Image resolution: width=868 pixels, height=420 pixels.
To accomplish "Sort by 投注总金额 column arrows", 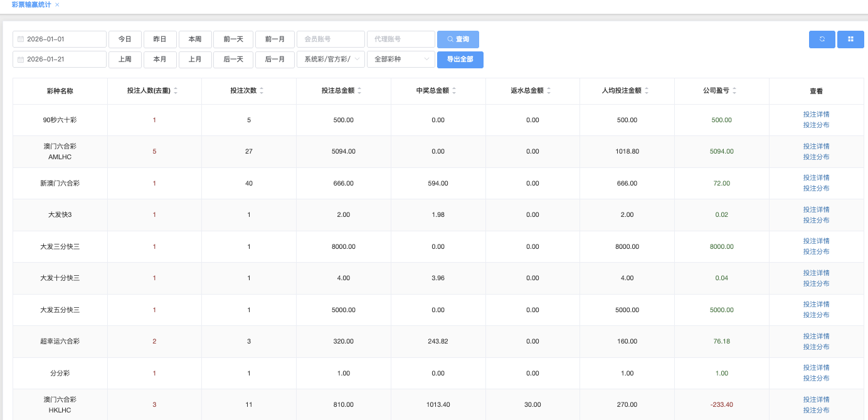I will tap(359, 91).
